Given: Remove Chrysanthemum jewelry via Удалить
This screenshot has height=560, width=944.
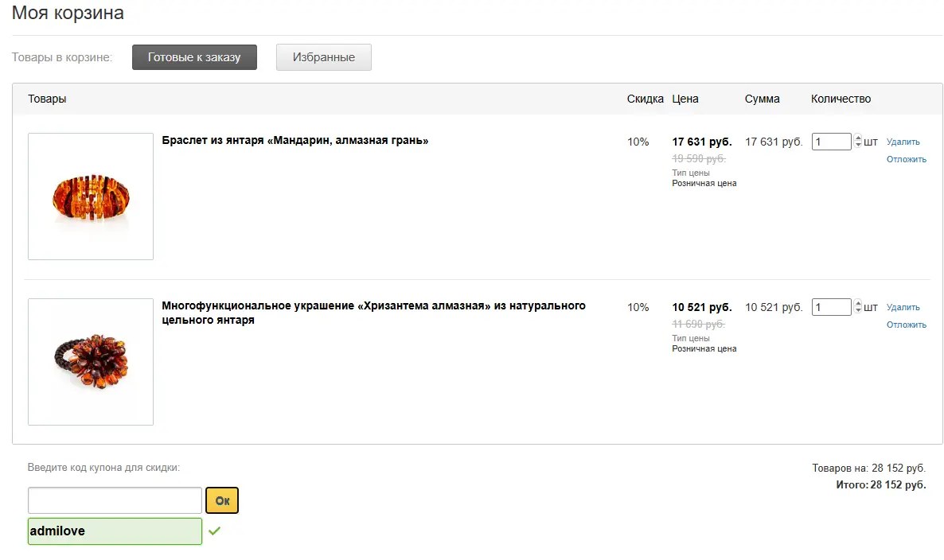Looking at the screenshot, I should (x=903, y=307).
